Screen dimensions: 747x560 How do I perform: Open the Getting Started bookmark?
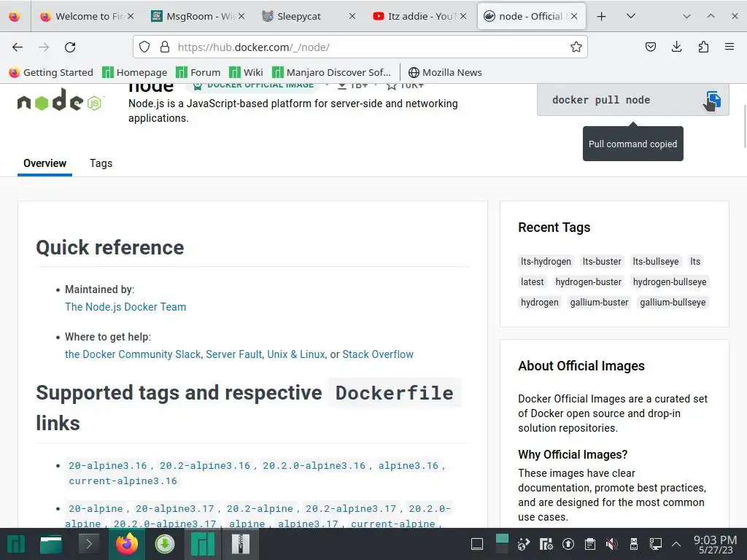click(x=52, y=72)
